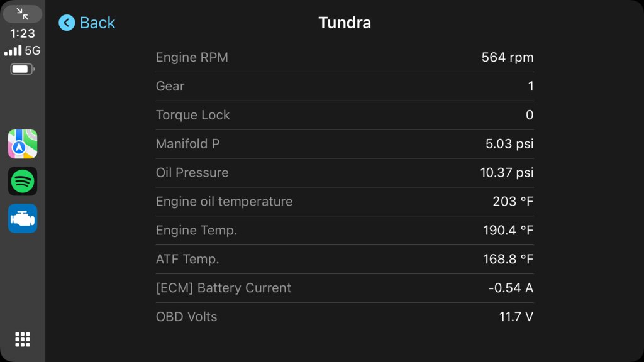
Task: Select the Gear row
Action: pyautogui.click(x=345, y=86)
